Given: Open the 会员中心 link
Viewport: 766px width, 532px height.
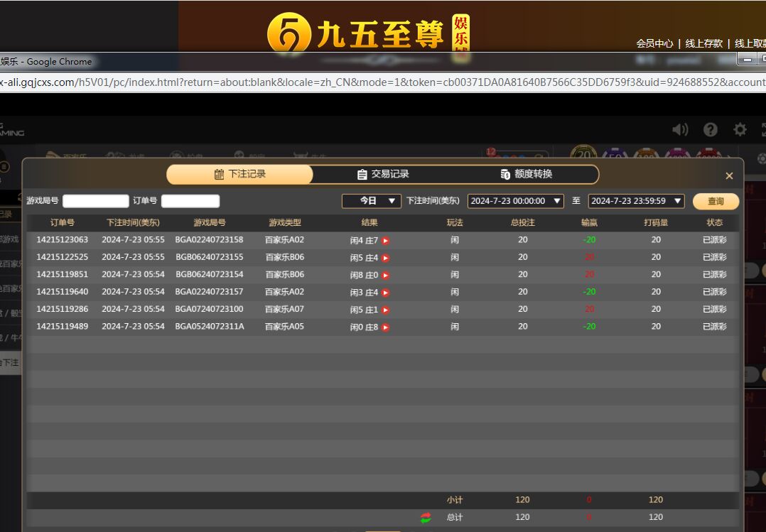Looking at the screenshot, I should point(654,43).
